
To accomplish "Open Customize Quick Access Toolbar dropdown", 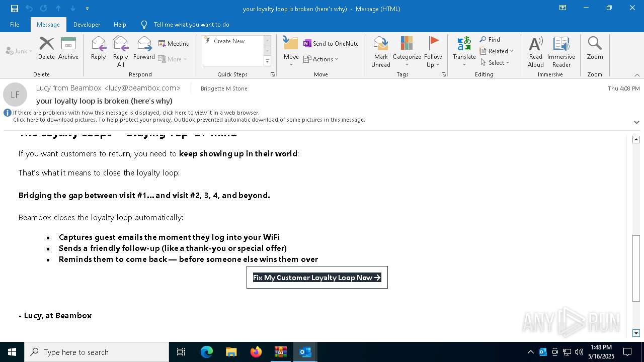I will tap(87, 9).
